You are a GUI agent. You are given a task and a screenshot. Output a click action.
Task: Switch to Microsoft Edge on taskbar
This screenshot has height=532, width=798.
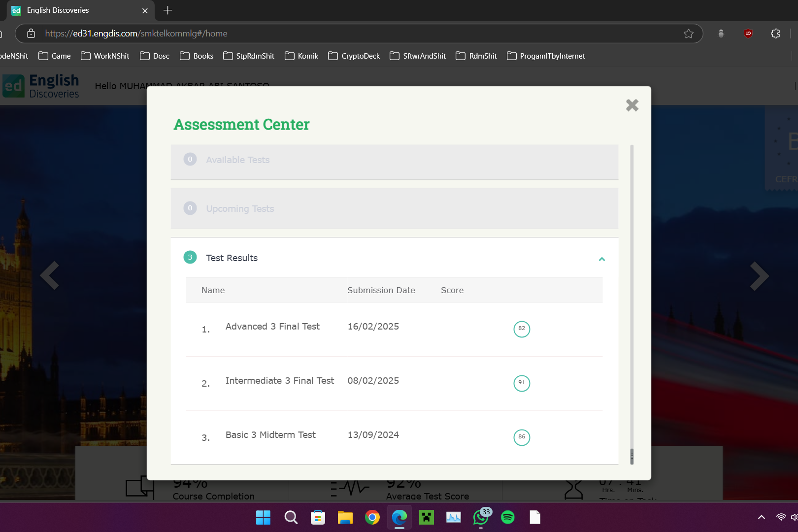tap(399, 517)
